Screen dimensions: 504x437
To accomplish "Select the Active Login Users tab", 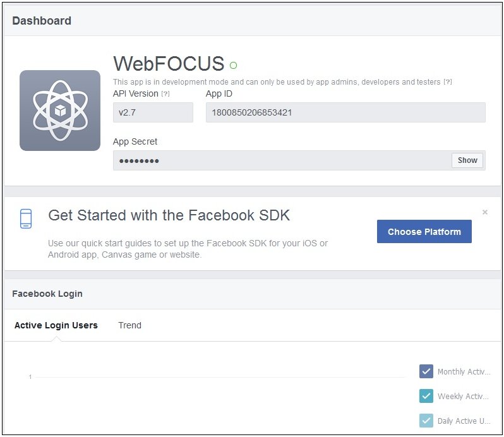I will point(56,325).
